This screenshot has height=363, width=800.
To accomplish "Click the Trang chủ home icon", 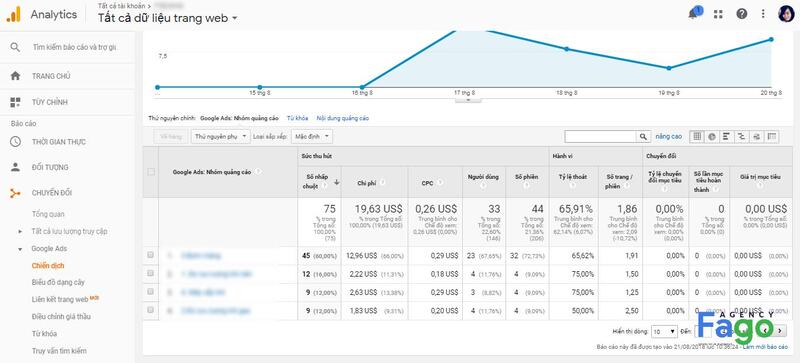I will [15, 76].
